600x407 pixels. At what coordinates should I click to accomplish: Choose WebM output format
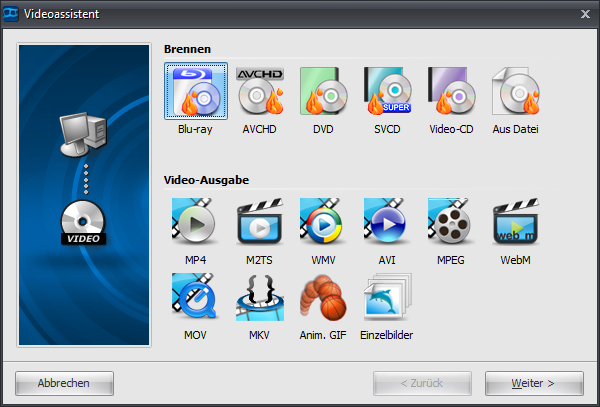coord(516,223)
